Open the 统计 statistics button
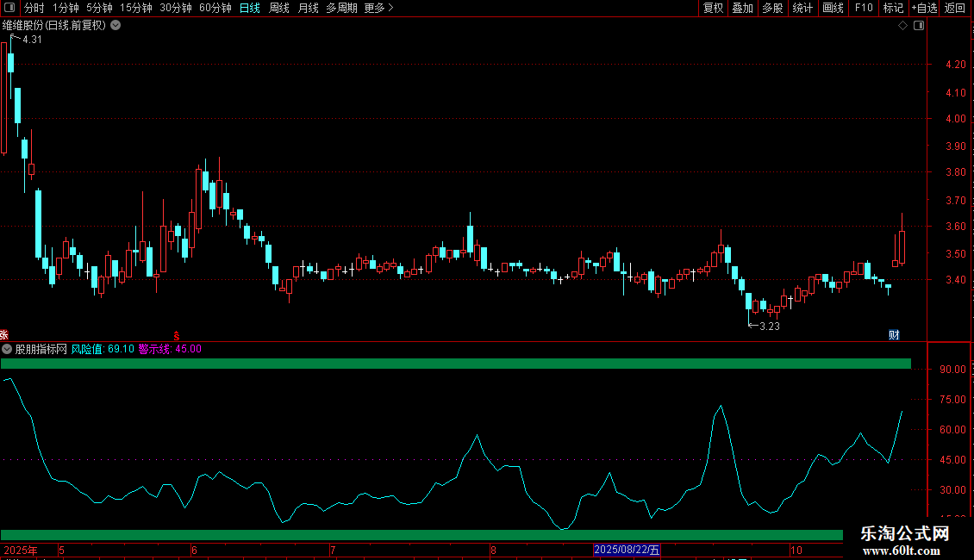Screen dimensions: 974x560 coord(802,8)
